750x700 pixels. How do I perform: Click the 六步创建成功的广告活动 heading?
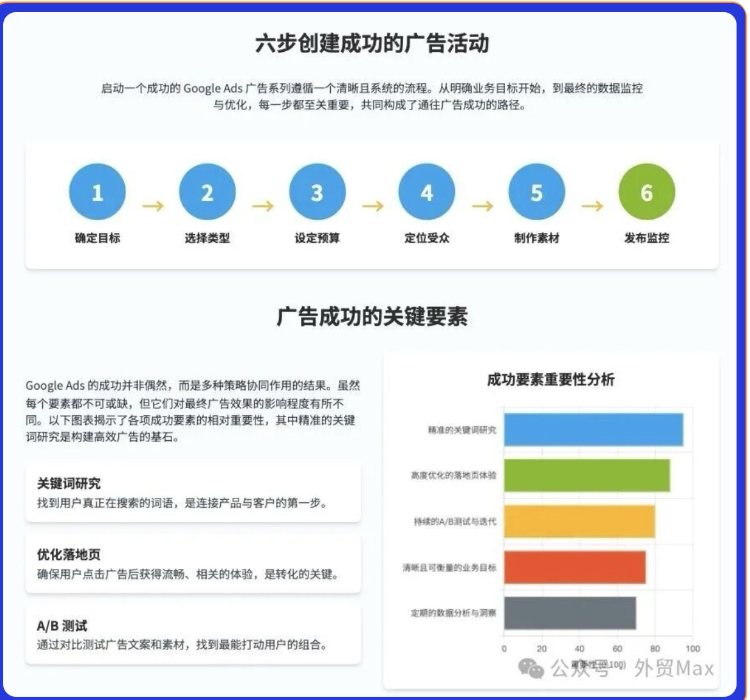point(372,44)
